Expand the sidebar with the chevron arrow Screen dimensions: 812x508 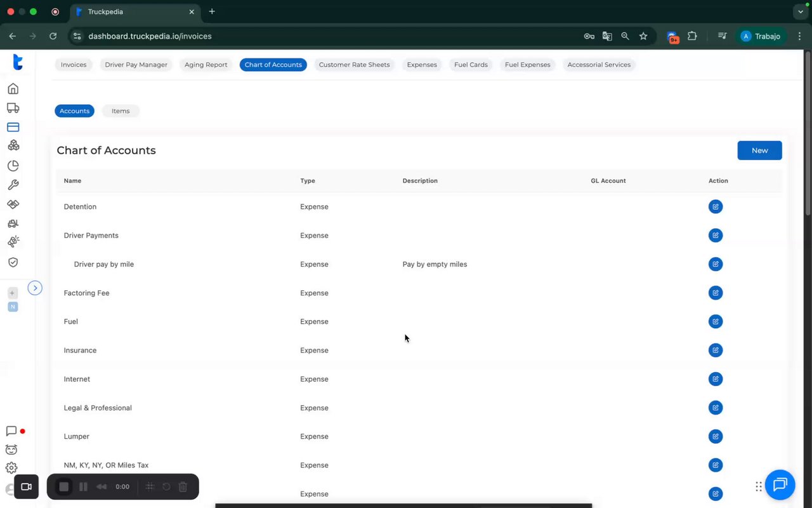pyautogui.click(x=36, y=288)
